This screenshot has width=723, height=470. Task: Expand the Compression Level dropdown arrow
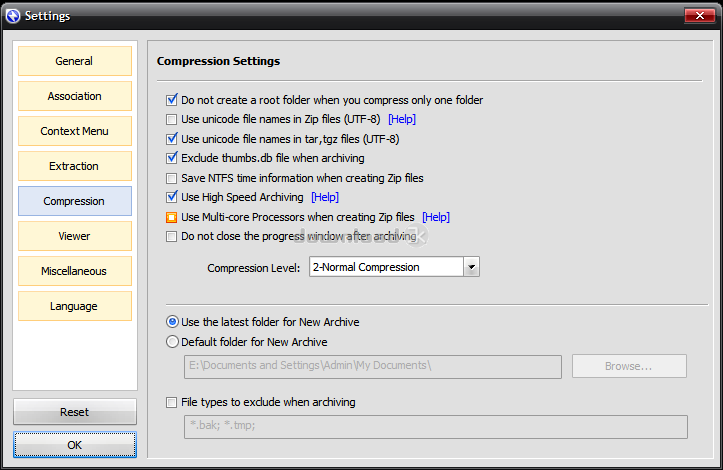(x=471, y=267)
